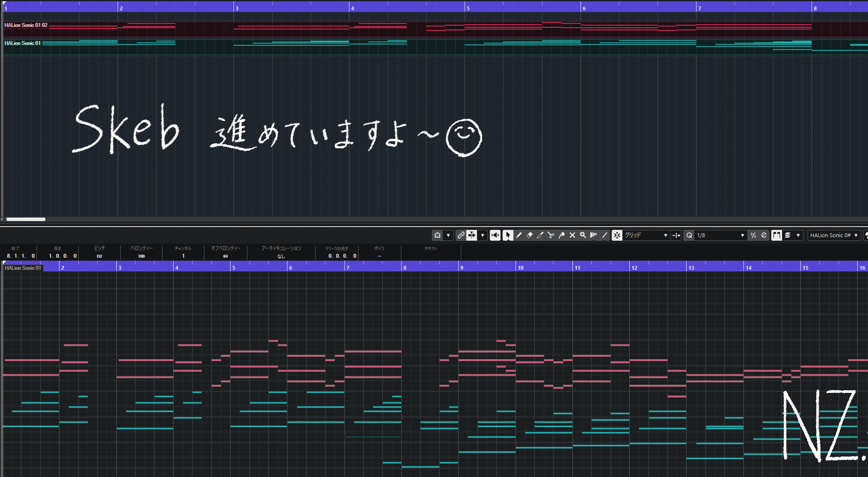This screenshot has width=868, height=477.
Task: Select the Trim tool
Action: click(x=540, y=235)
